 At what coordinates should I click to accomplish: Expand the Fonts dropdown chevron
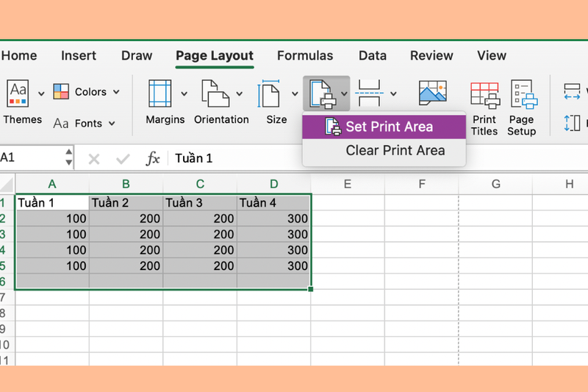tap(112, 124)
